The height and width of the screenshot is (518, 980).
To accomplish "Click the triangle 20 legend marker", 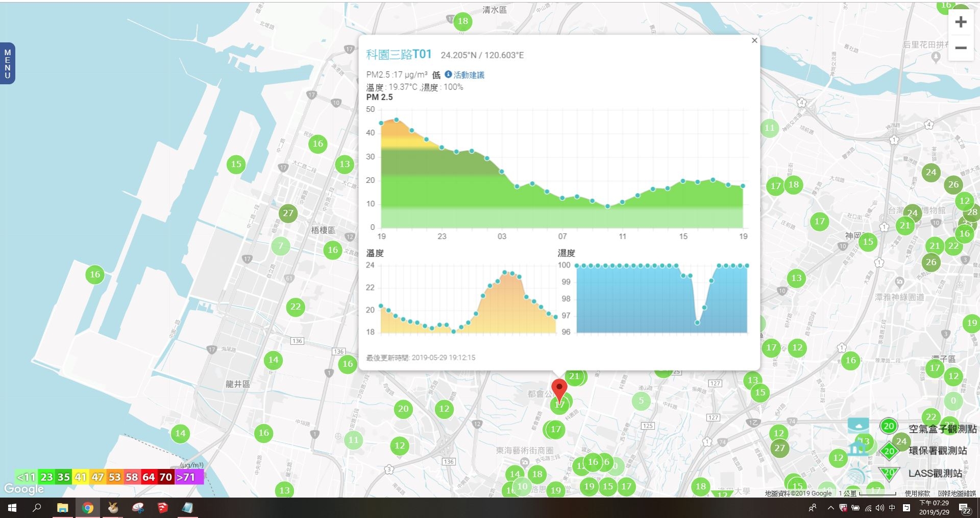I will point(889,473).
